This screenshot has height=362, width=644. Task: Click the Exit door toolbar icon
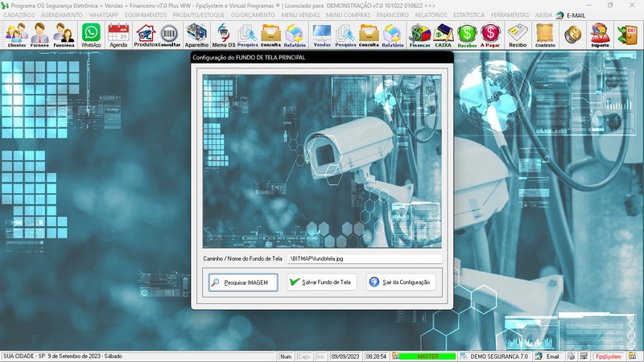(627, 35)
